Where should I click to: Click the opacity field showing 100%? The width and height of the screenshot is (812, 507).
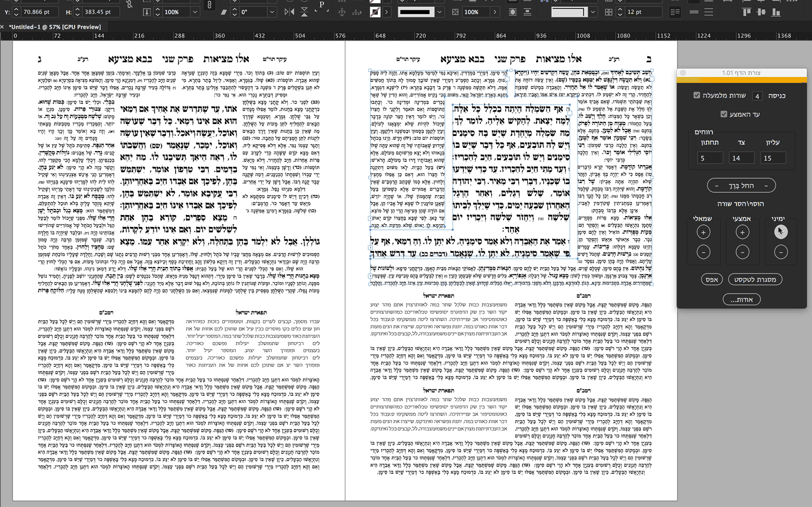[475, 12]
